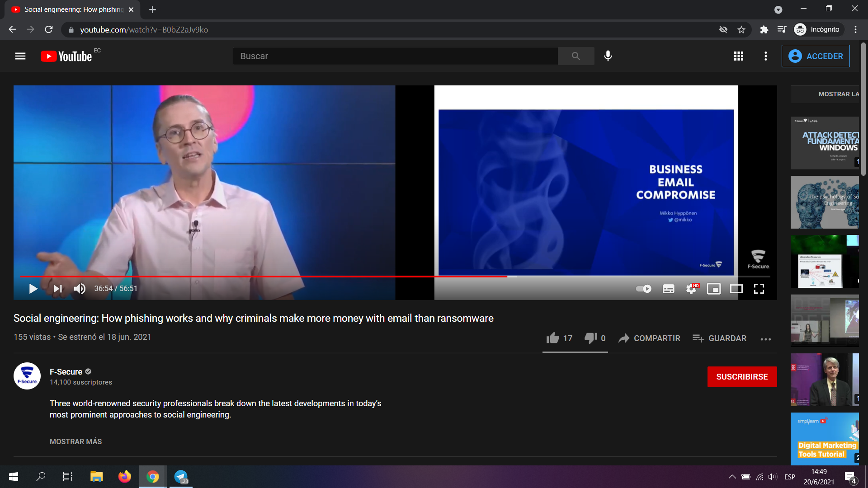The image size is (868, 488).
Task: Open the hamburger guide menu
Action: coord(20,56)
